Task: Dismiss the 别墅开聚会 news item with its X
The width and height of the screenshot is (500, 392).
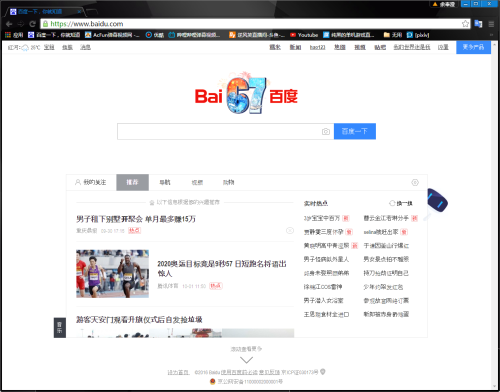Action: coord(290,230)
